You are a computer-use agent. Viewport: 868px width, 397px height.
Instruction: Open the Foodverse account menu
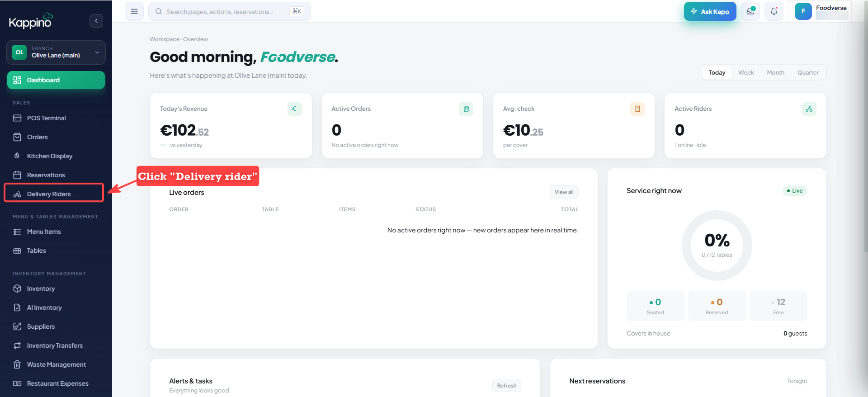[820, 11]
